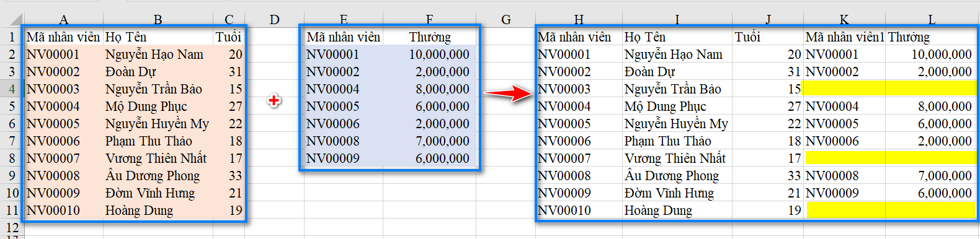Select 'Nguyễn Trần Bảo' in column B

(x=154, y=89)
